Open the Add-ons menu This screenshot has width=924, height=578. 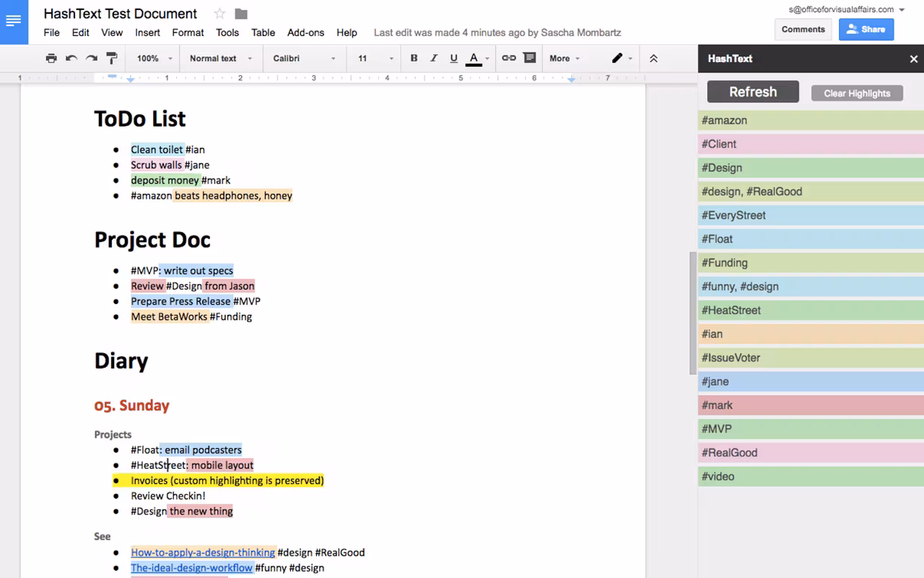tap(305, 33)
